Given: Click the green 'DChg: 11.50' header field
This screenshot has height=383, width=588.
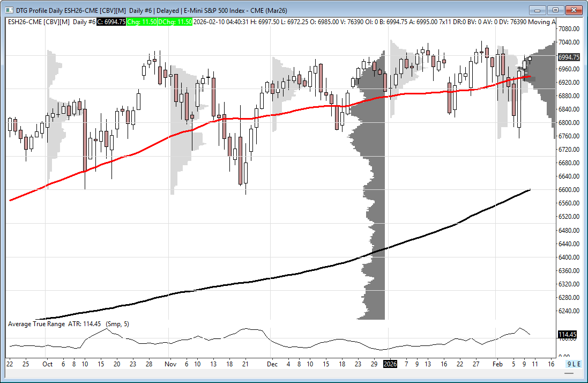Looking at the screenshot, I should tap(177, 21).
